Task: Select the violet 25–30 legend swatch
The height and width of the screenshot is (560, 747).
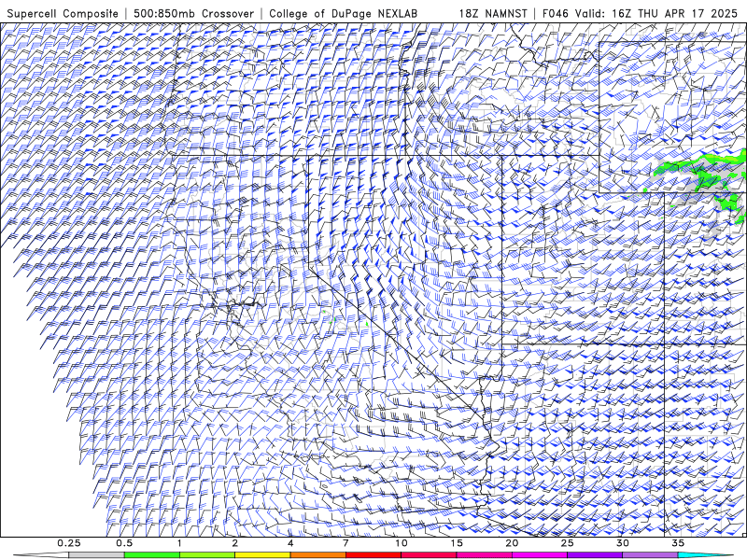Action: tap(595, 555)
